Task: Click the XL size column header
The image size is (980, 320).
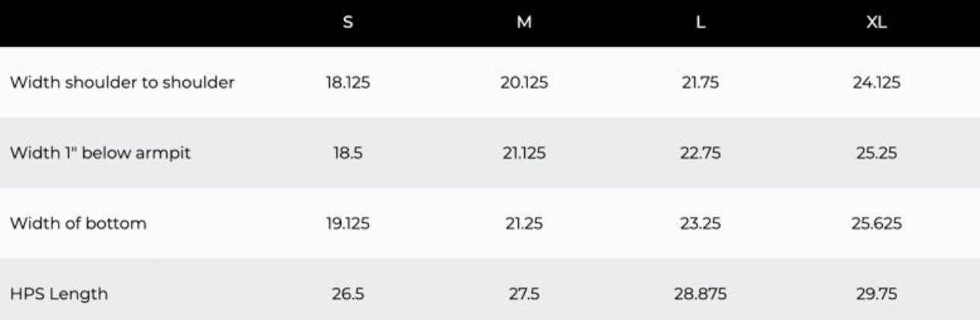Action: (877, 23)
